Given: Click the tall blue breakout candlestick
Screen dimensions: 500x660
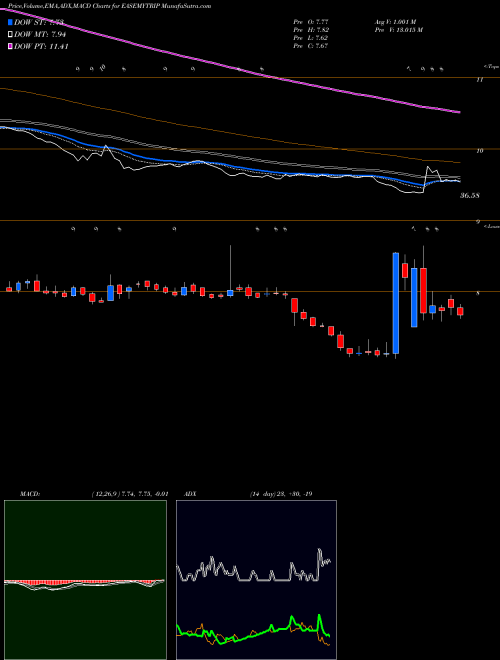Looking at the screenshot, I should [x=396, y=303].
